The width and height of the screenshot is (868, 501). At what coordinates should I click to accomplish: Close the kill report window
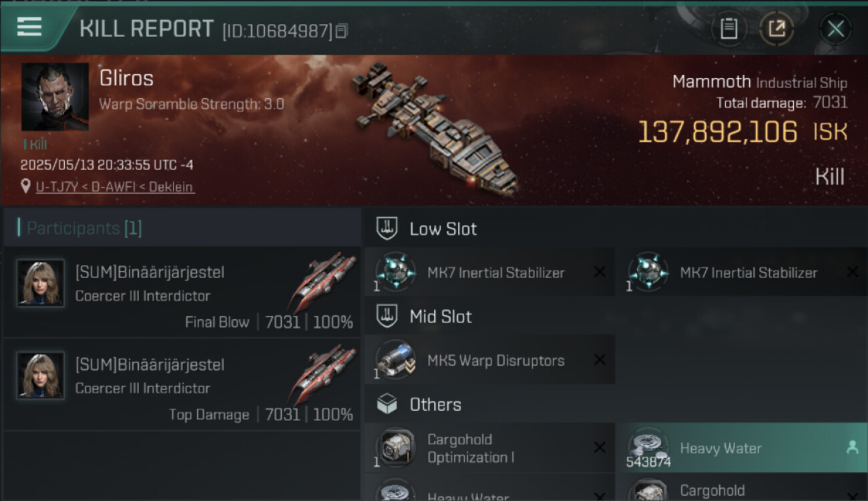(835, 29)
